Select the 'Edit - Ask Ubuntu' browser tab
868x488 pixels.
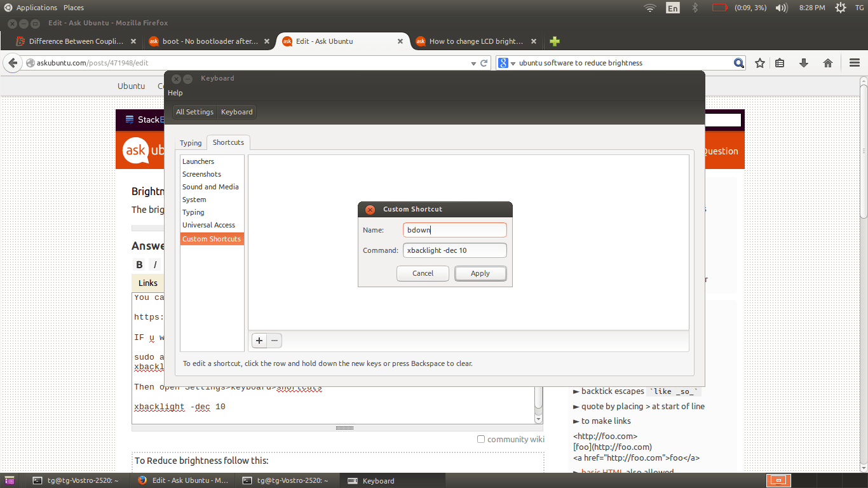(342, 41)
